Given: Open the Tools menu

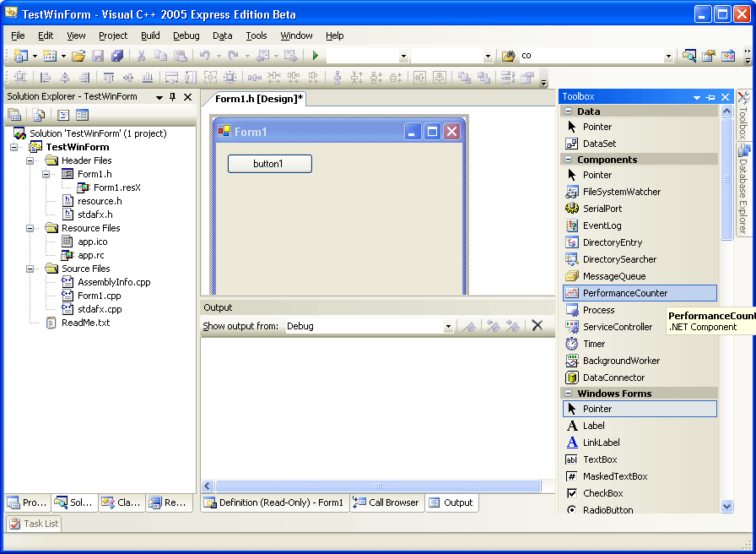Looking at the screenshot, I should (x=256, y=35).
